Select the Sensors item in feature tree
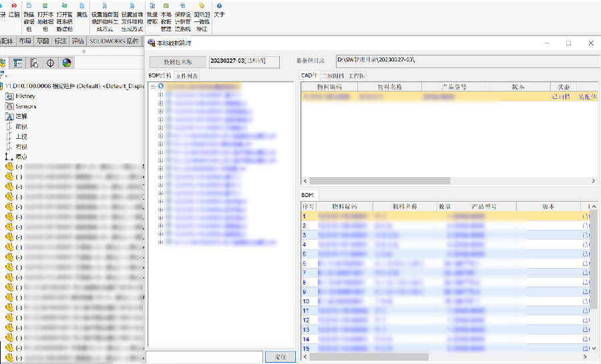Image resolution: width=601 pixels, height=364 pixels. click(x=25, y=106)
